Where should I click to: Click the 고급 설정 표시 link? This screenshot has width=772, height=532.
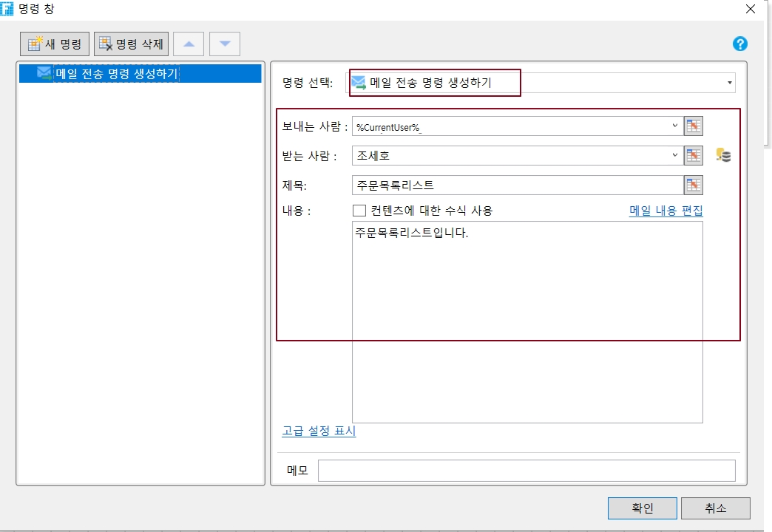tap(319, 431)
